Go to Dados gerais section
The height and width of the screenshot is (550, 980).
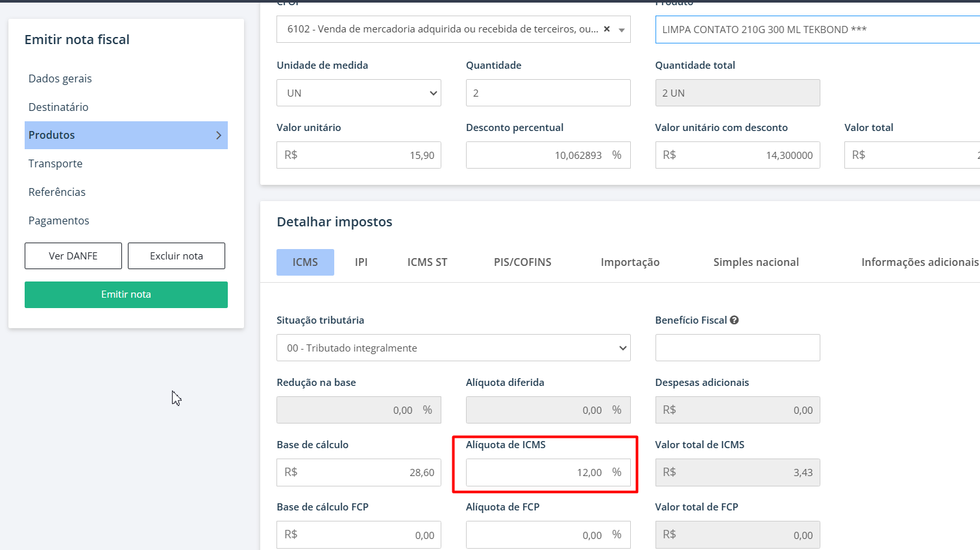60,78
